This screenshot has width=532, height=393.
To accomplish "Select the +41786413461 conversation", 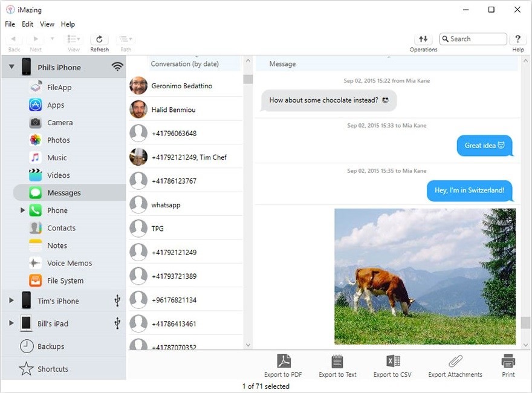I will click(x=186, y=323).
